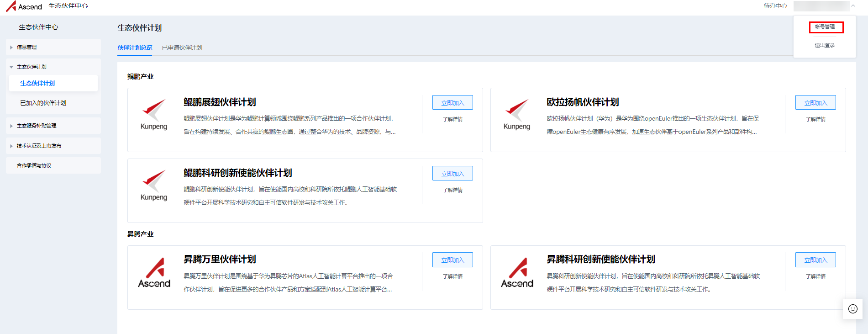Click the 昇腾产业 section heading
The image size is (868, 334).
(x=141, y=234)
